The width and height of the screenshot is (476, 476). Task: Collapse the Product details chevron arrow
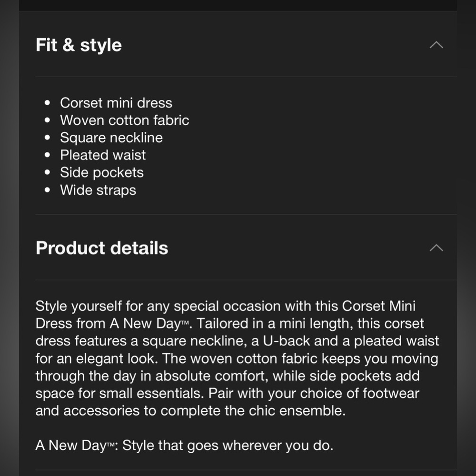coord(436,248)
